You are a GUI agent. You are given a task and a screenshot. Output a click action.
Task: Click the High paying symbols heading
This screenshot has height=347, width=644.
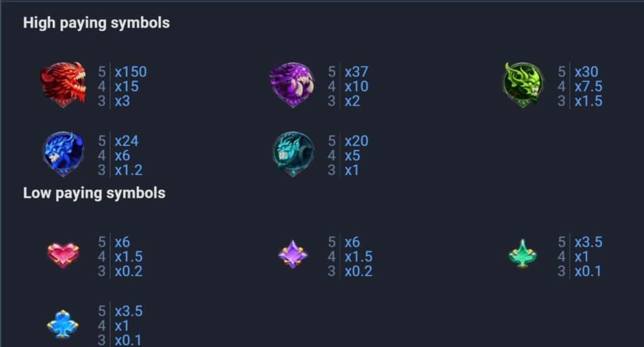click(x=96, y=23)
